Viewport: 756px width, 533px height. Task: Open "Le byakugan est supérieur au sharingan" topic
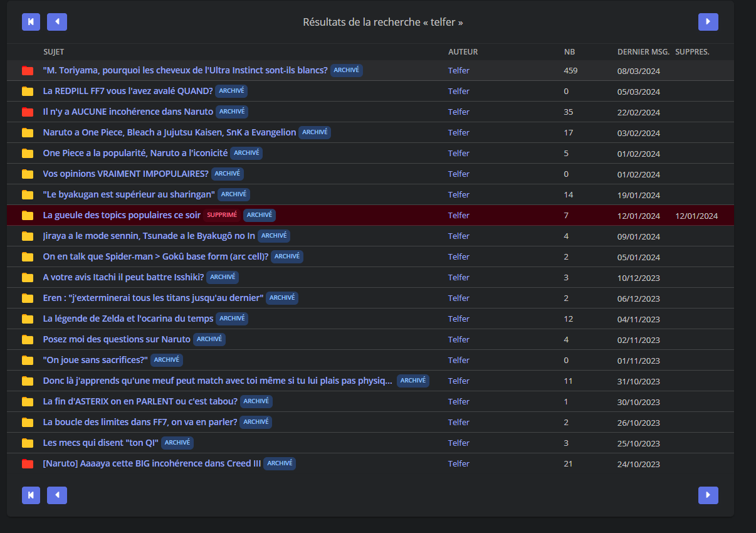pos(129,194)
